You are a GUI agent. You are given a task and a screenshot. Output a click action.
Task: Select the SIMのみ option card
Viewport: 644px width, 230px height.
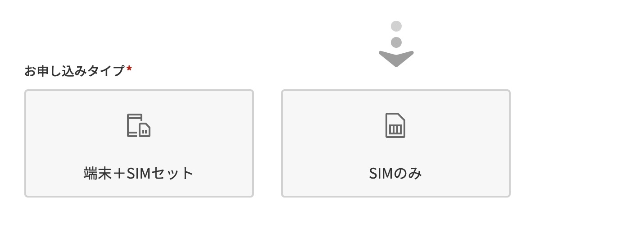pos(395,143)
